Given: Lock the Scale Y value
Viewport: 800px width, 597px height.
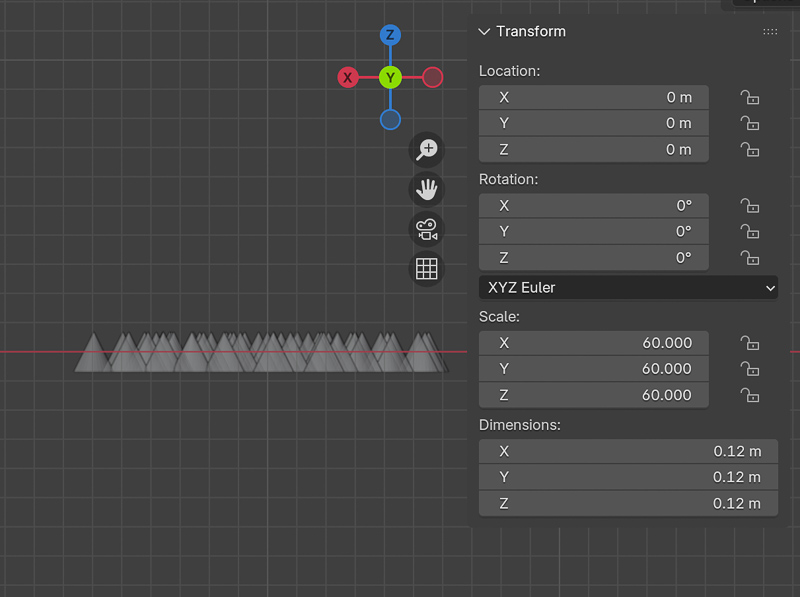Looking at the screenshot, I should click(x=749, y=369).
